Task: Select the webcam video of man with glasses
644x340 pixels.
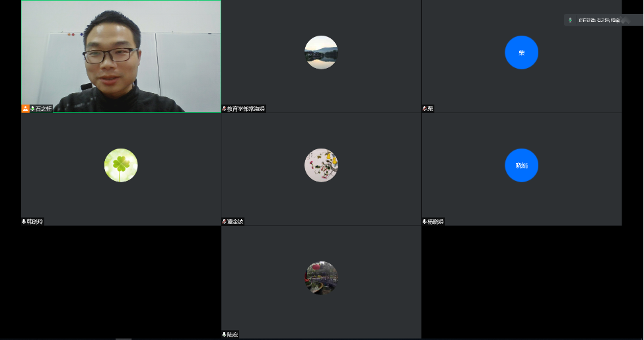Action: coord(121,56)
